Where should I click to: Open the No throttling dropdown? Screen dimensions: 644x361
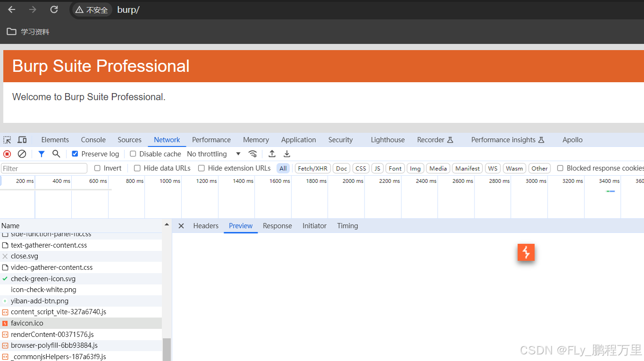(x=214, y=154)
